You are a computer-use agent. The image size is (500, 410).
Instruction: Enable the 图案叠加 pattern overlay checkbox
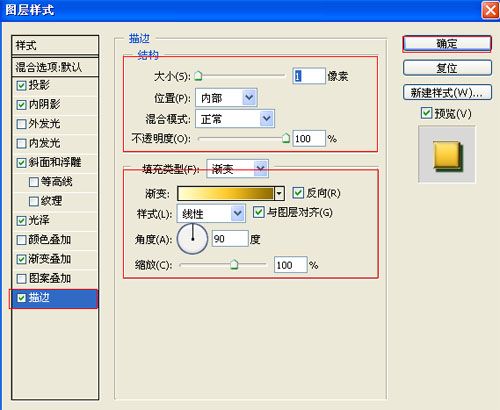click(21, 279)
